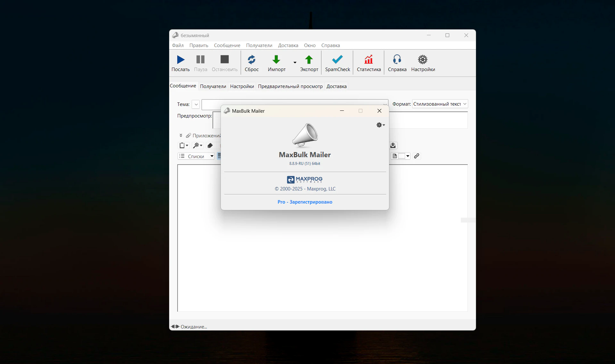Click the inbox download-tray icon
The height and width of the screenshot is (364, 615).
[393, 146]
